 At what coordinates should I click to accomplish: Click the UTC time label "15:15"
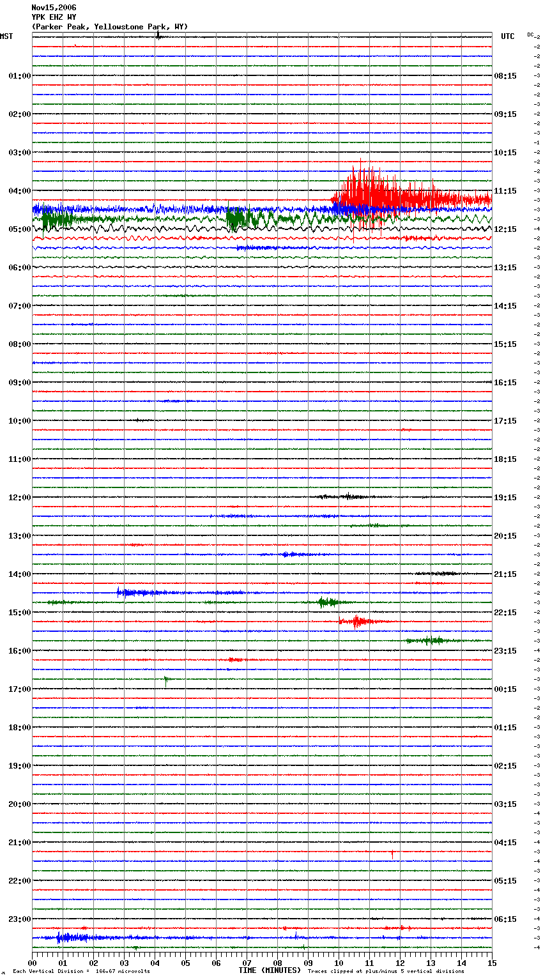click(505, 344)
